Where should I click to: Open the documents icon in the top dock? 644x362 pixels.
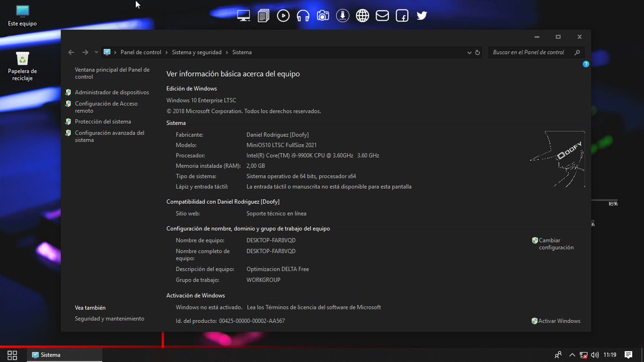tap(264, 16)
